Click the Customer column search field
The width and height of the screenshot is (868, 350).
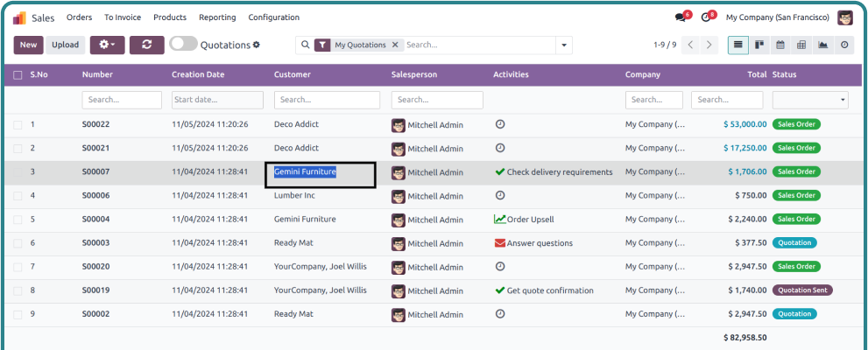tap(326, 101)
